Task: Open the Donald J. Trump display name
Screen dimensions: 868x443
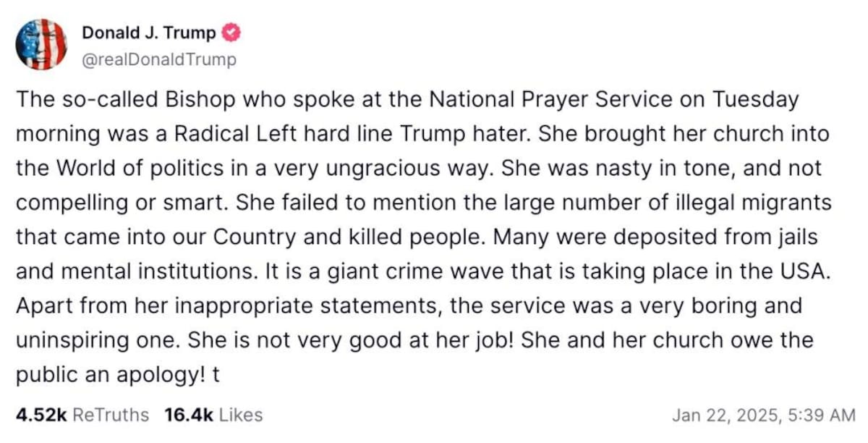Action: 148,33
